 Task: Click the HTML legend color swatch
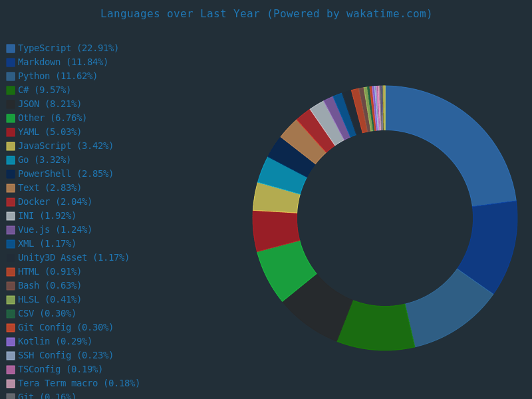(x=11, y=272)
